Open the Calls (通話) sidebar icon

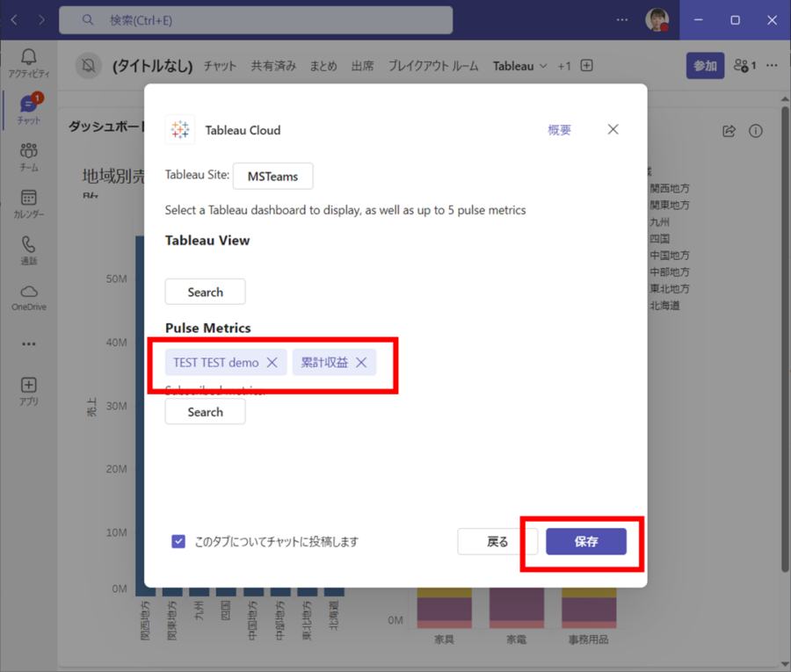[x=29, y=250]
